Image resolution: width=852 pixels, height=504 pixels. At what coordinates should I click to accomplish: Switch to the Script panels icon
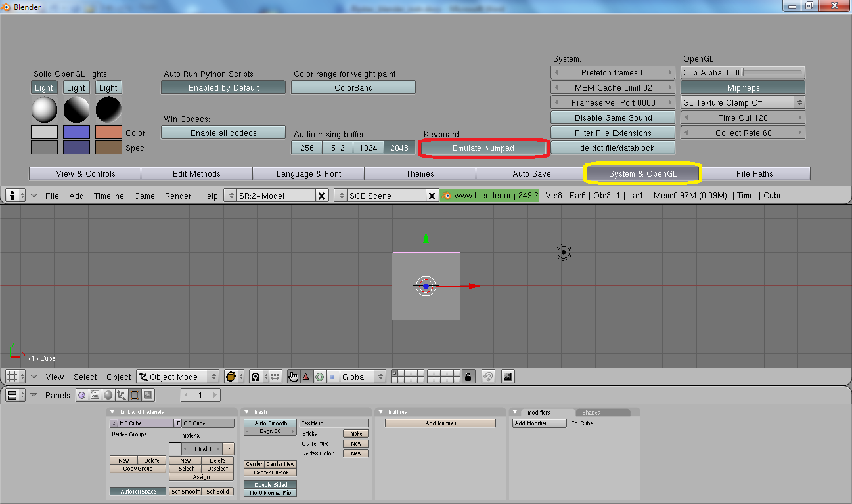click(95, 395)
